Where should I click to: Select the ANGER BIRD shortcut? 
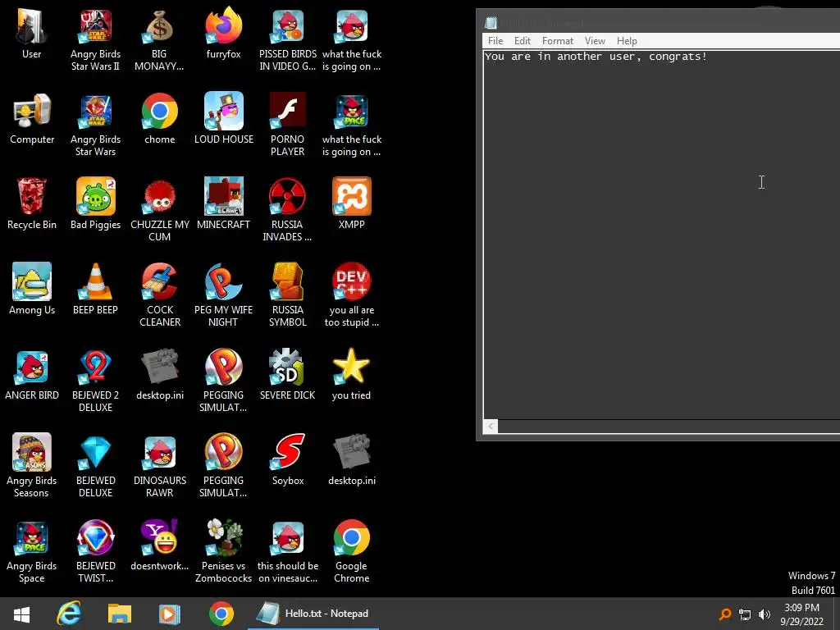click(x=32, y=375)
